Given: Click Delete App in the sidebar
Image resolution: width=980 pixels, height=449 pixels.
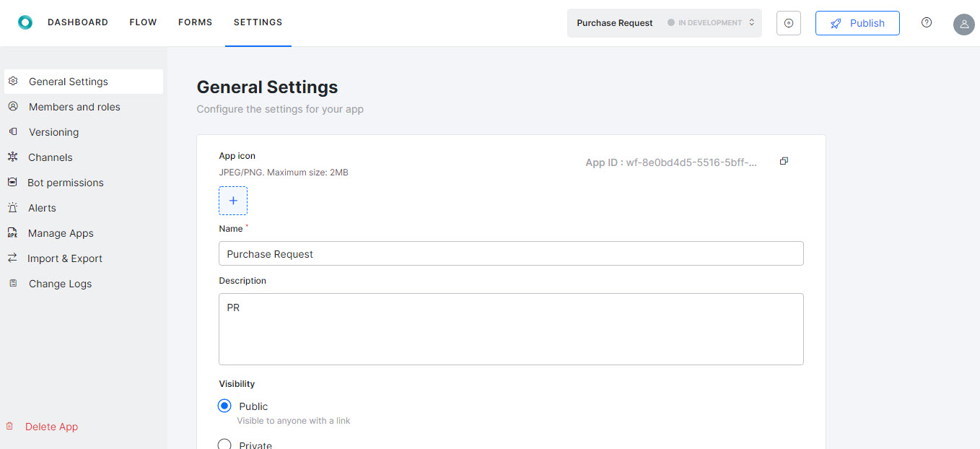Looking at the screenshot, I should pyautogui.click(x=53, y=426).
